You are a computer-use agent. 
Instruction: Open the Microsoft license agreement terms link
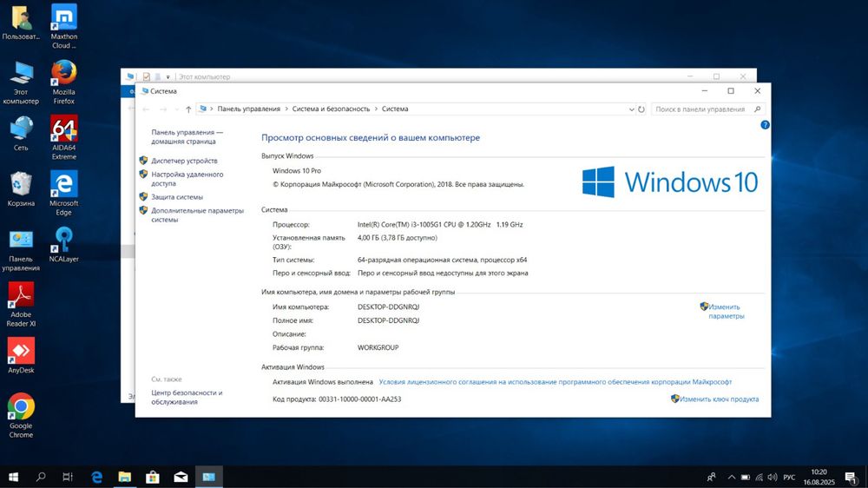[x=556, y=382]
